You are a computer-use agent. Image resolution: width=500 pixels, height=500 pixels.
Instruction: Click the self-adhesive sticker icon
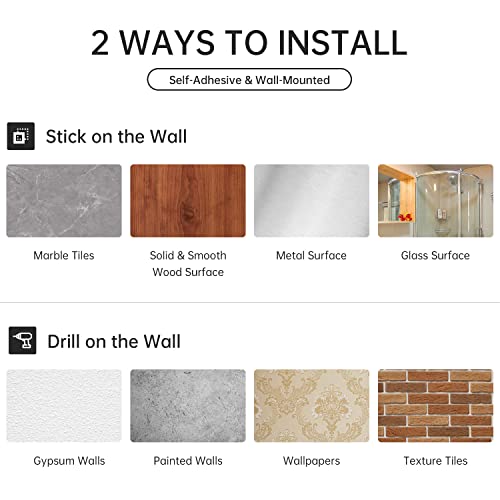21,136
